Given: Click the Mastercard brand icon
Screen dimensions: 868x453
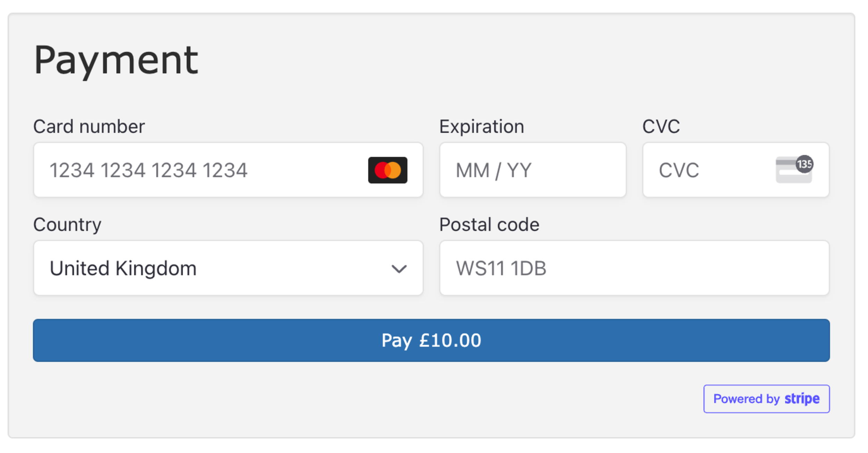Looking at the screenshot, I should tap(387, 170).
